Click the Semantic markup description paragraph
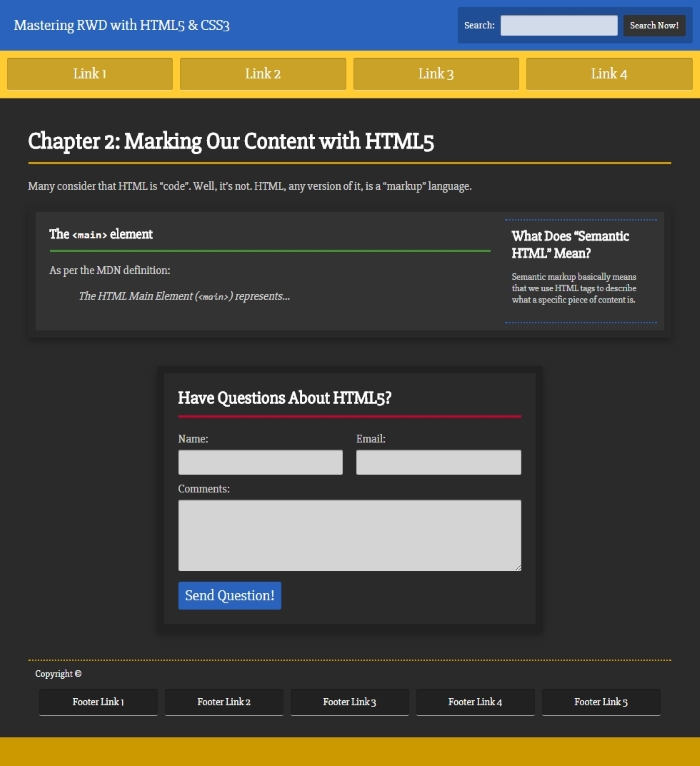This screenshot has width=700, height=766. [x=574, y=288]
